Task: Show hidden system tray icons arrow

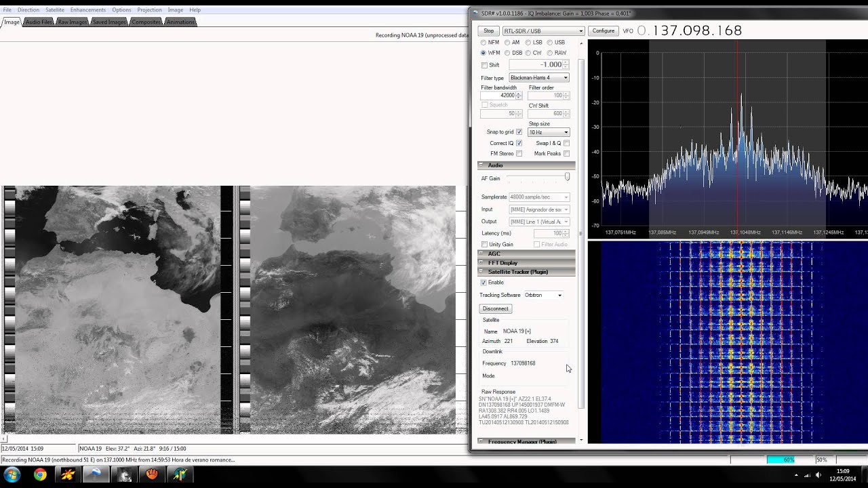Action: point(796,475)
